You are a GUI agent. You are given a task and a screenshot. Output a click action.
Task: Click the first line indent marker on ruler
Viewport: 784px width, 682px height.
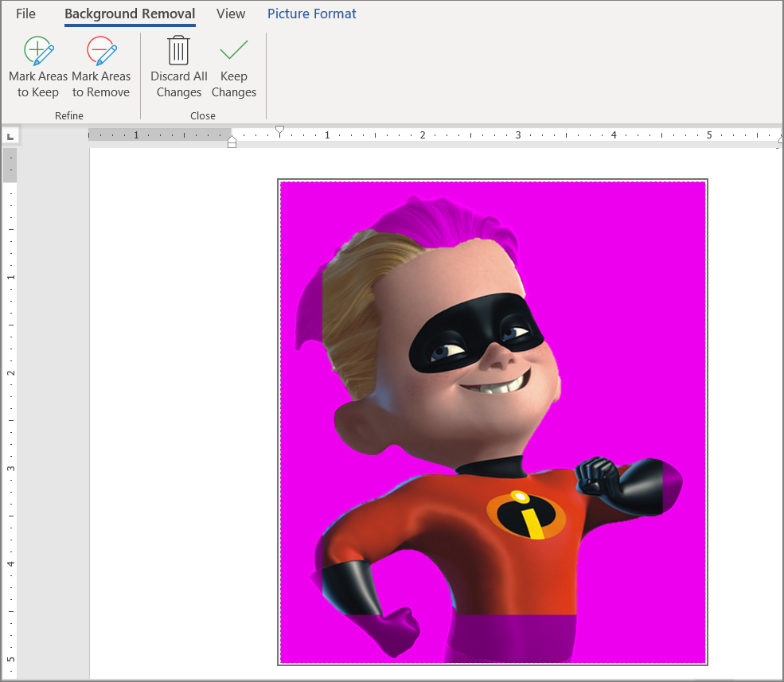point(280,131)
